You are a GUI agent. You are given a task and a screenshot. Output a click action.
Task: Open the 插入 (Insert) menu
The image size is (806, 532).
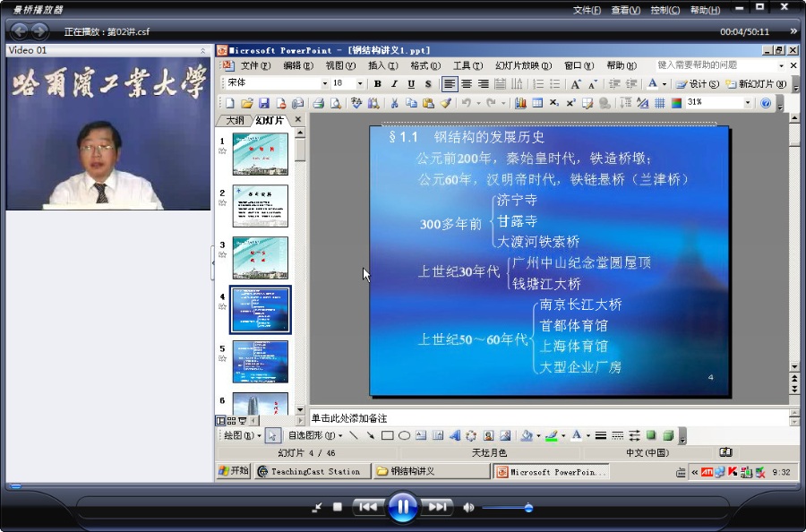coord(383,65)
